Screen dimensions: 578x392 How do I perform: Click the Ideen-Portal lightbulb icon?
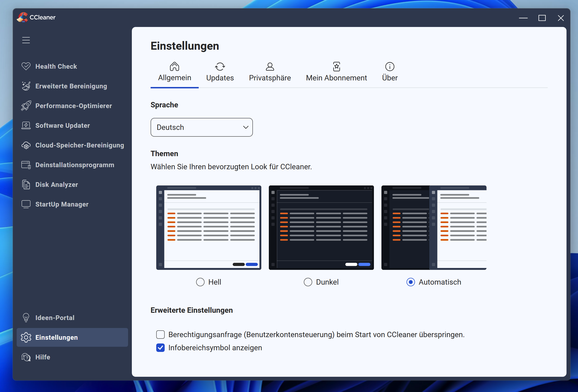click(x=26, y=317)
